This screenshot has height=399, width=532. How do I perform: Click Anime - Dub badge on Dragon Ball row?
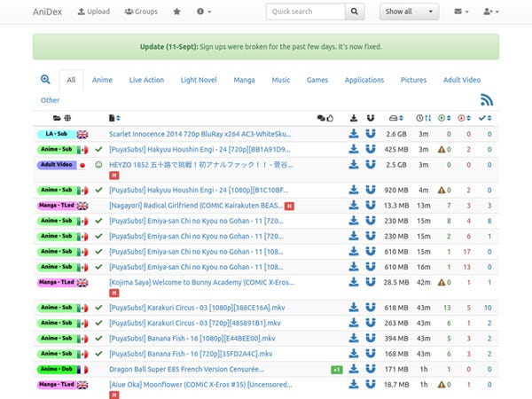(57, 369)
